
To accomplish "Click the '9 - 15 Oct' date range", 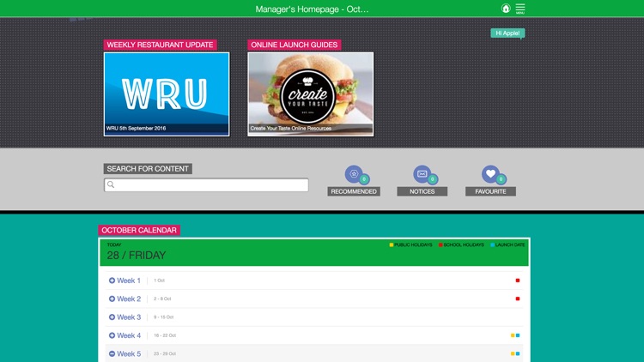I will pos(163,317).
